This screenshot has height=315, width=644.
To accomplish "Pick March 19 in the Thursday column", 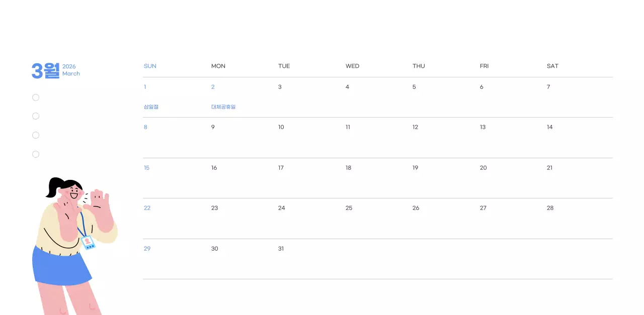I will pyautogui.click(x=415, y=168).
